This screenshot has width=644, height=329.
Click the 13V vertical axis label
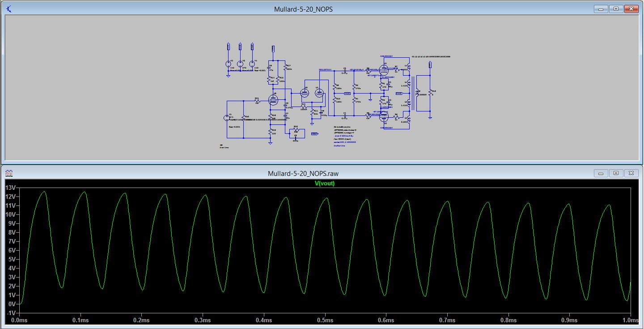(x=11, y=188)
